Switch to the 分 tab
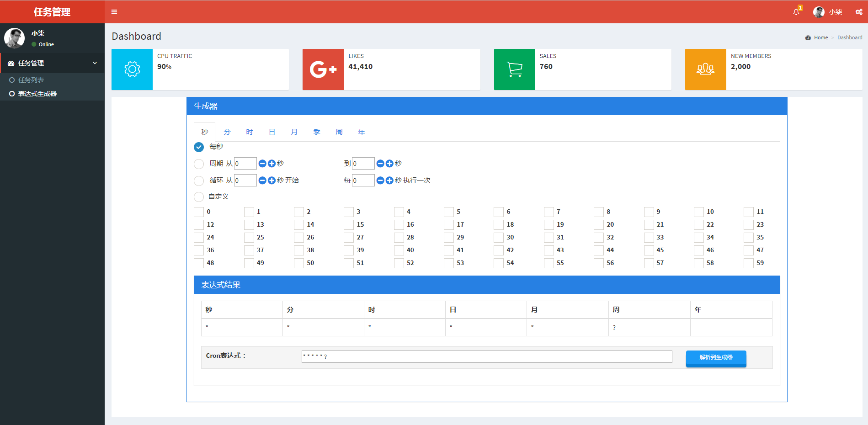 pos(227,132)
